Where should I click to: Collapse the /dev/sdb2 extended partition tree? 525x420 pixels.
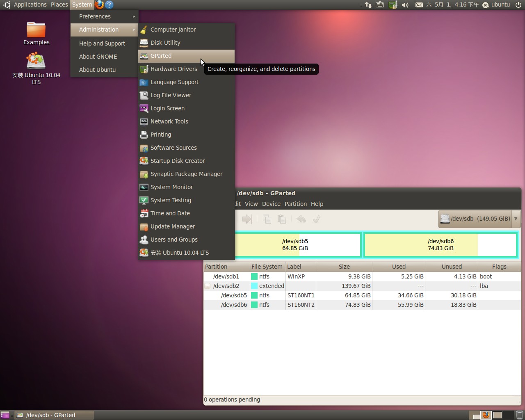coord(208,286)
